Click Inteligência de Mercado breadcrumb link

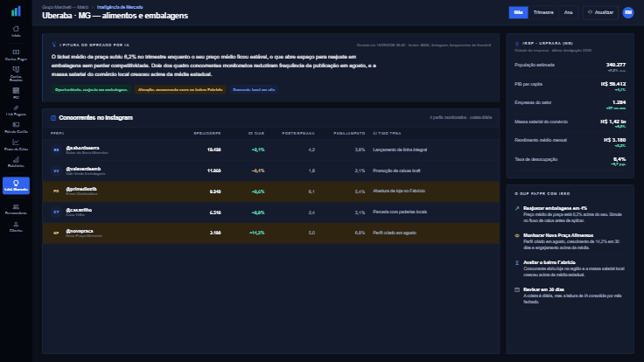pyautogui.click(x=120, y=7)
